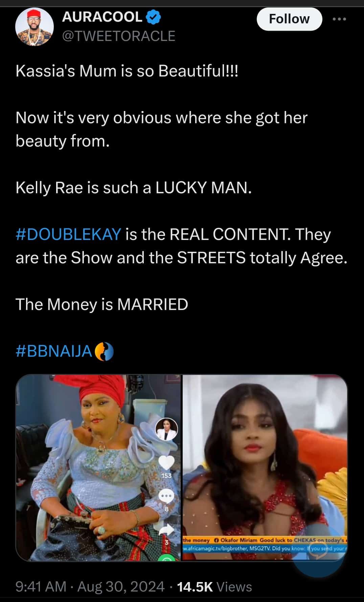Click the AURACOOL display name
The image size is (364, 602).
pos(102,17)
